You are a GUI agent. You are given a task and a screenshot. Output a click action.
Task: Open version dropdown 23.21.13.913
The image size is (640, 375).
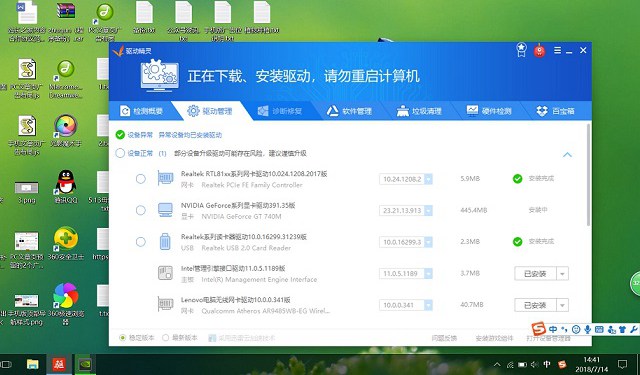coord(428,211)
